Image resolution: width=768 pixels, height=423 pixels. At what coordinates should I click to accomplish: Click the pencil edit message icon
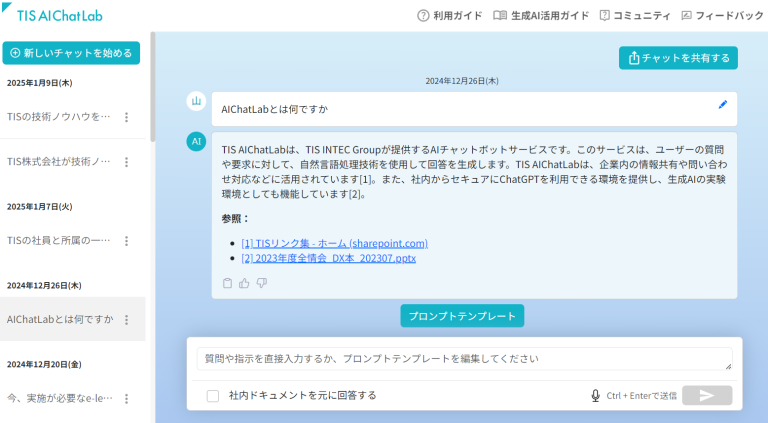coord(723,104)
